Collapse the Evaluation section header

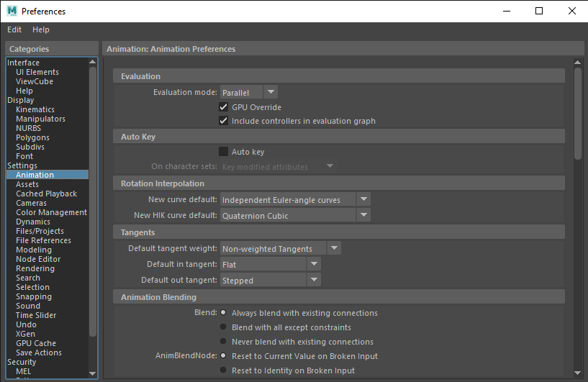pyautogui.click(x=339, y=76)
